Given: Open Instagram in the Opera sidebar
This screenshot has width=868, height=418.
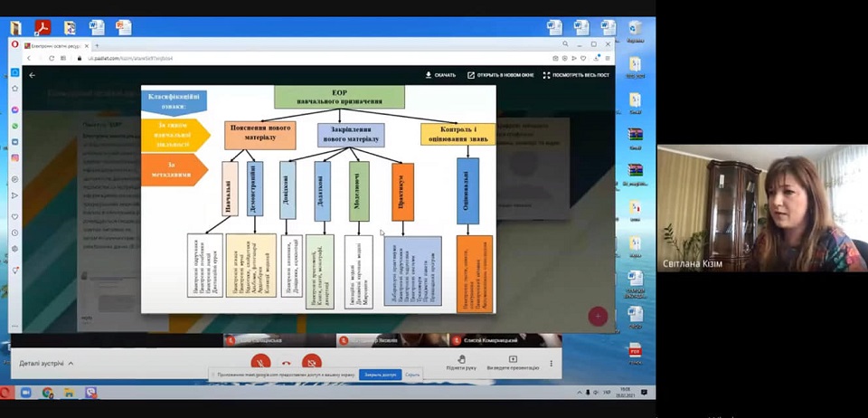Looking at the screenshot, I should [x=15, y=158].
